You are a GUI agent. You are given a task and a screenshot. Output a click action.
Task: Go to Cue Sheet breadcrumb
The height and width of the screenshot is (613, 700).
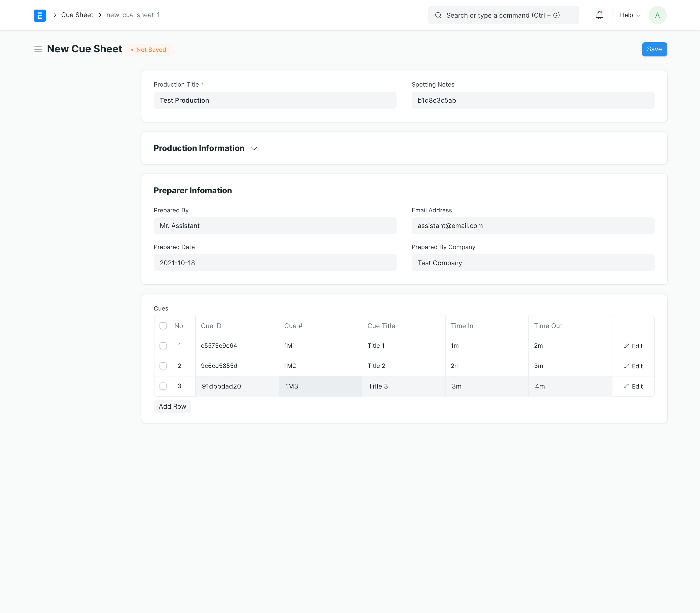point(77,15)
